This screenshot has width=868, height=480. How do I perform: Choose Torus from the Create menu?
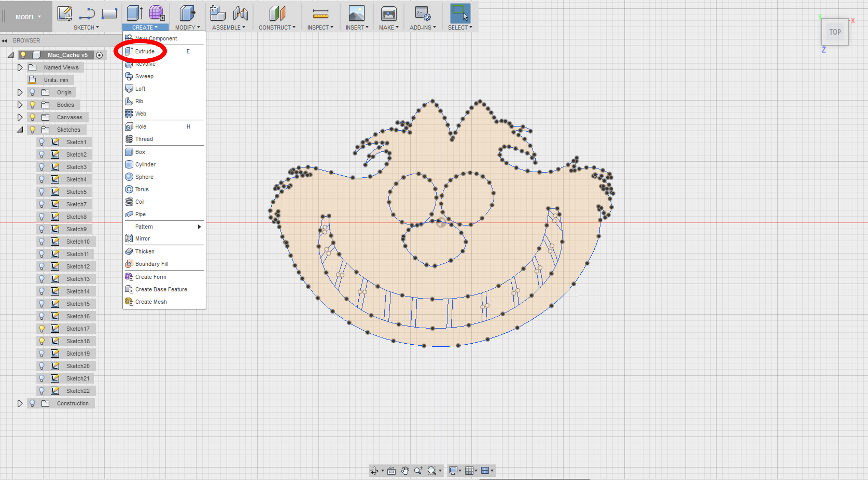pos(164,189)
